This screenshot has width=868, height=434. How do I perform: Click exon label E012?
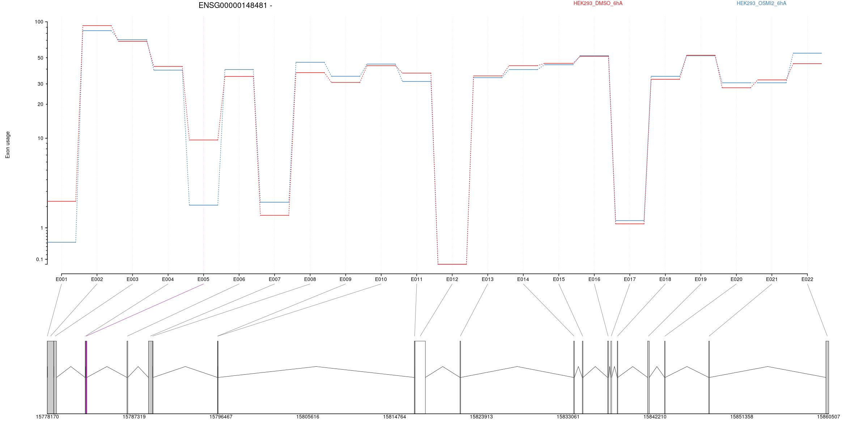click(452, 279)
